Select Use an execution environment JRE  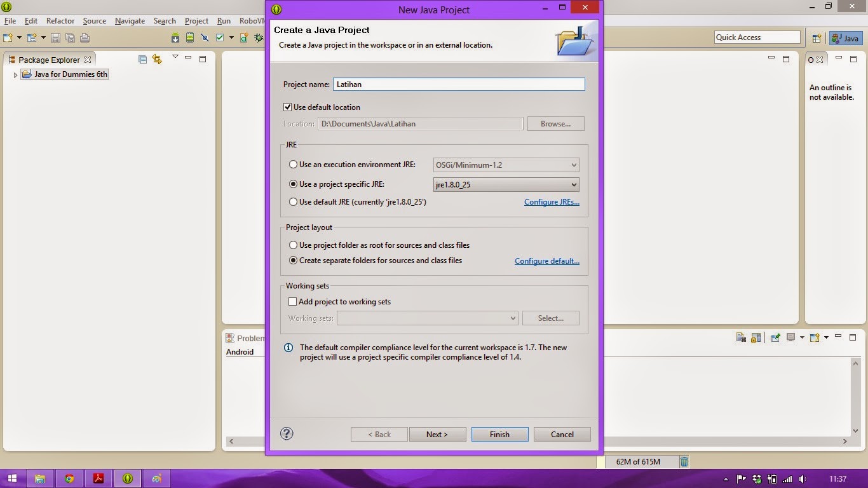click(293, 165)
